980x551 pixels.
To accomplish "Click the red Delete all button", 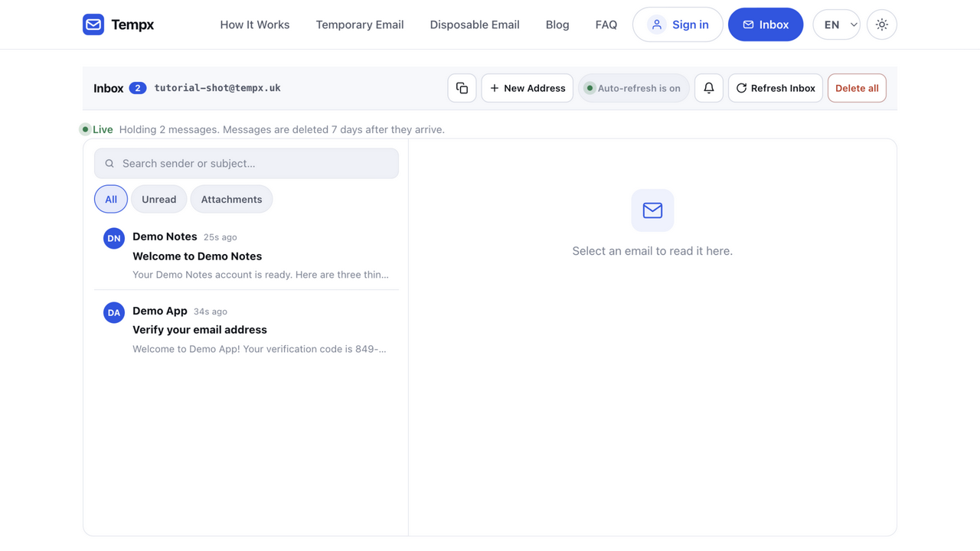I will click(x=857, y=88).
